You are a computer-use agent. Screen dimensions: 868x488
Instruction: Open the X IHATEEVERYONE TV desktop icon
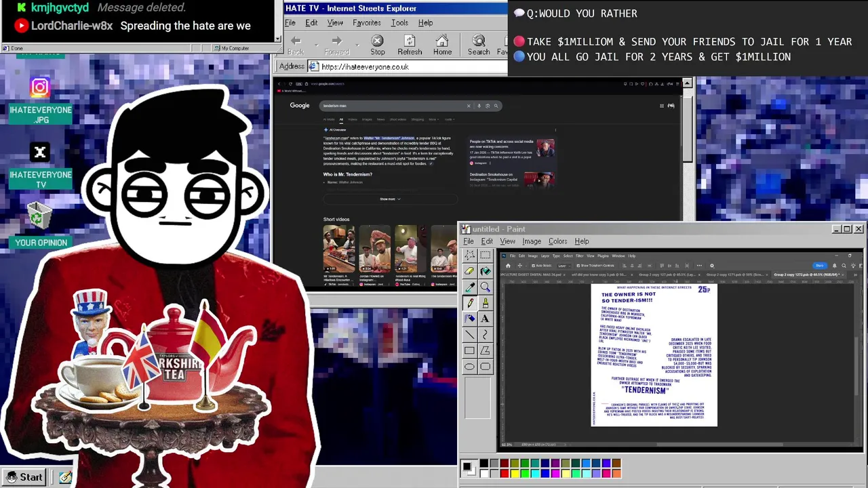coord(40,152)
